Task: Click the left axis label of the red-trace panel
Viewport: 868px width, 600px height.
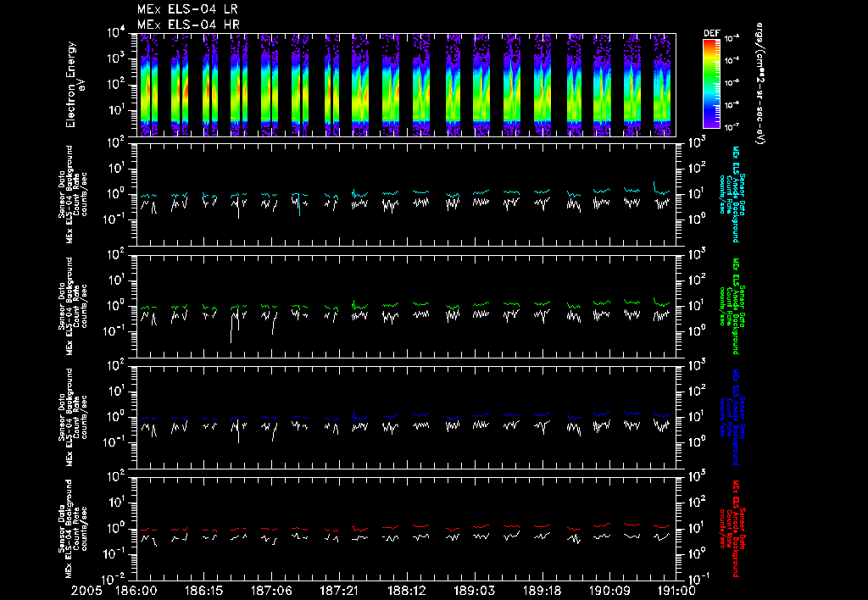Action: pyautogui.click(x=73, y=529)
